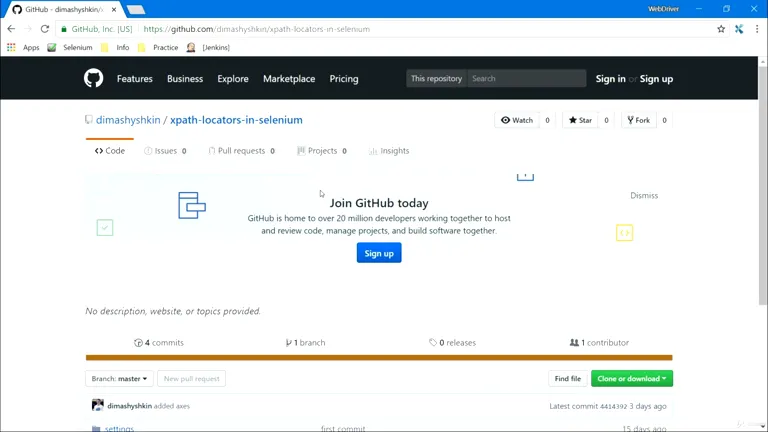Open the Practice bookmark folder

(158, 48)
